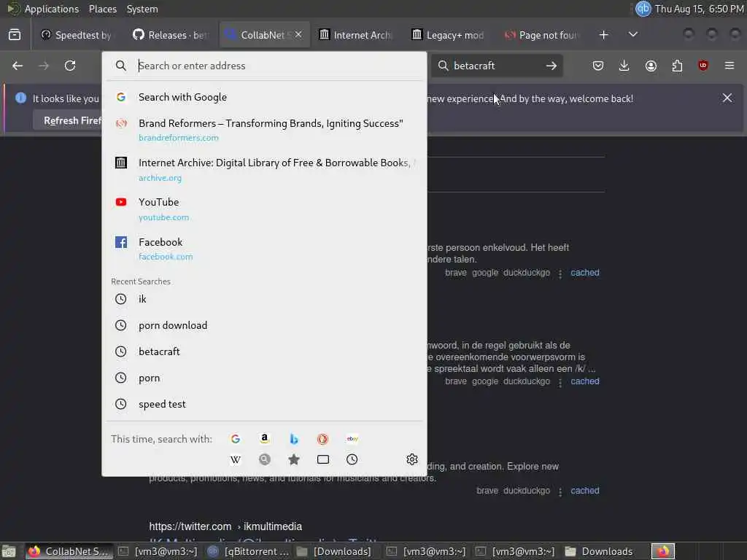Click the back navigation arrow

(x=18, y=66)
